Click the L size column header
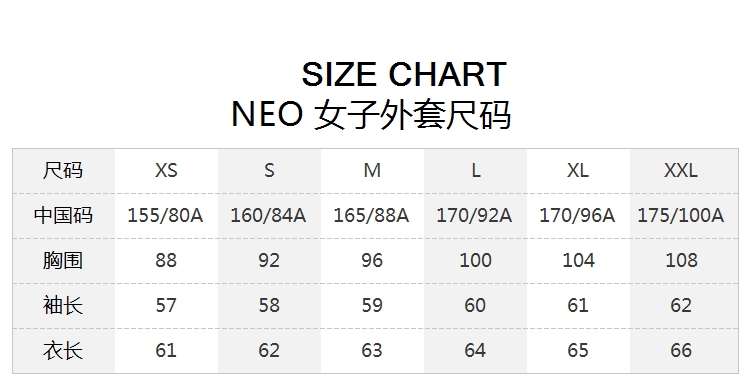The width and height of the screenshot is (750, 385). pyautogui.click(x=475, y=171)
